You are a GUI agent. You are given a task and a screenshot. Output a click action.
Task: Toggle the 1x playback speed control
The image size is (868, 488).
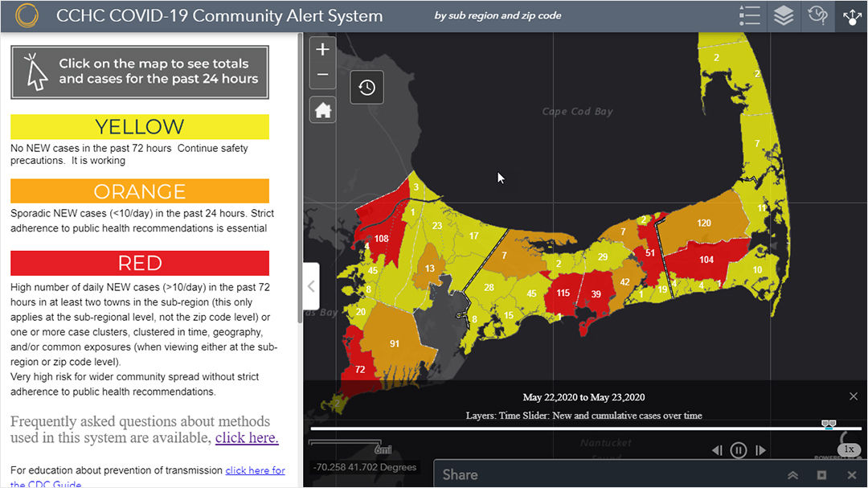[x=849, y=449]
